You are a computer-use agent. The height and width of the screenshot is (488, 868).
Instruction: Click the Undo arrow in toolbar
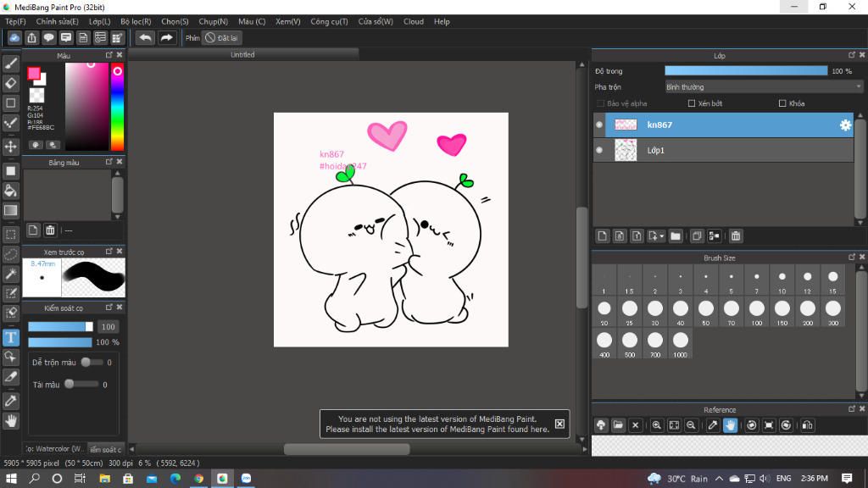(x=146, y=37)
